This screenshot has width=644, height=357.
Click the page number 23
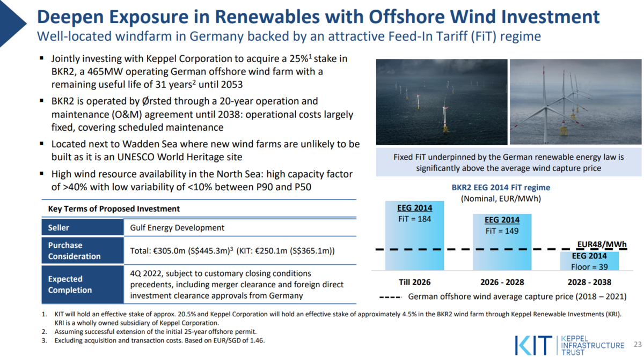coord(637,344)
